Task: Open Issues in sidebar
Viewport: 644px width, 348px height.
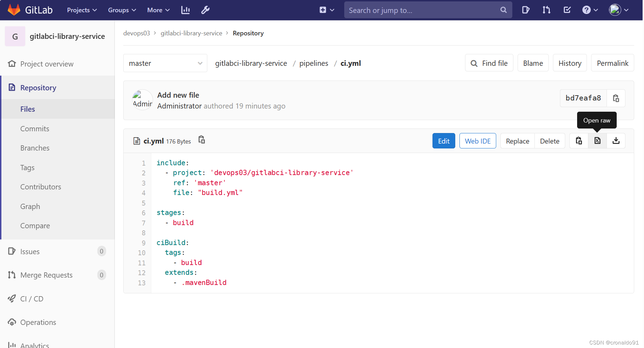Action: coord(57,251)
